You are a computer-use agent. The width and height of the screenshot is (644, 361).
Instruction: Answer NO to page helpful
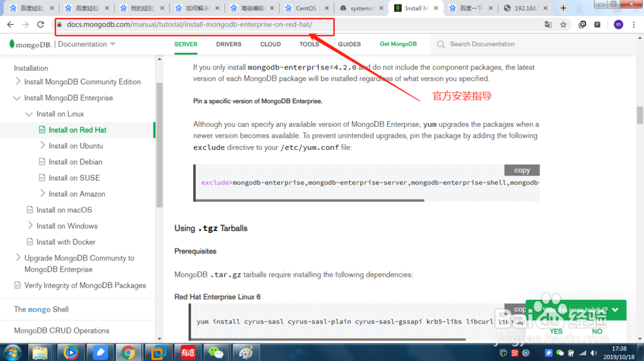tap(597, 331)
